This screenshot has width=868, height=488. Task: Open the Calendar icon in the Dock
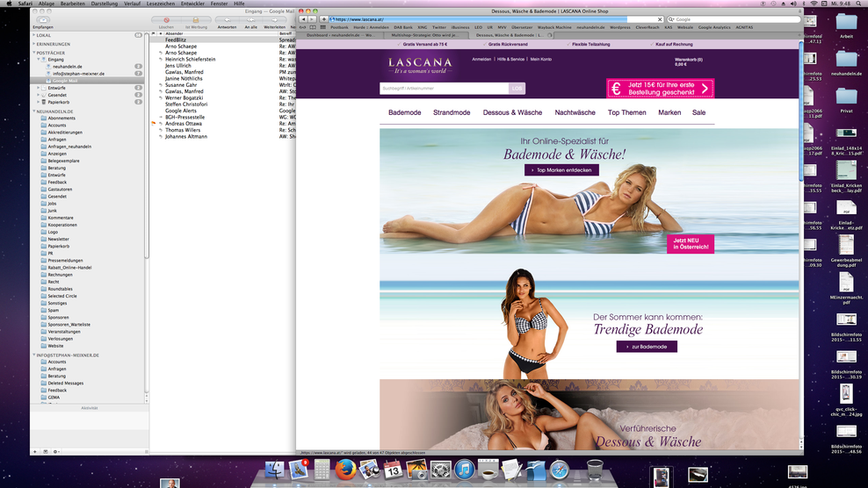pos(393,470)
